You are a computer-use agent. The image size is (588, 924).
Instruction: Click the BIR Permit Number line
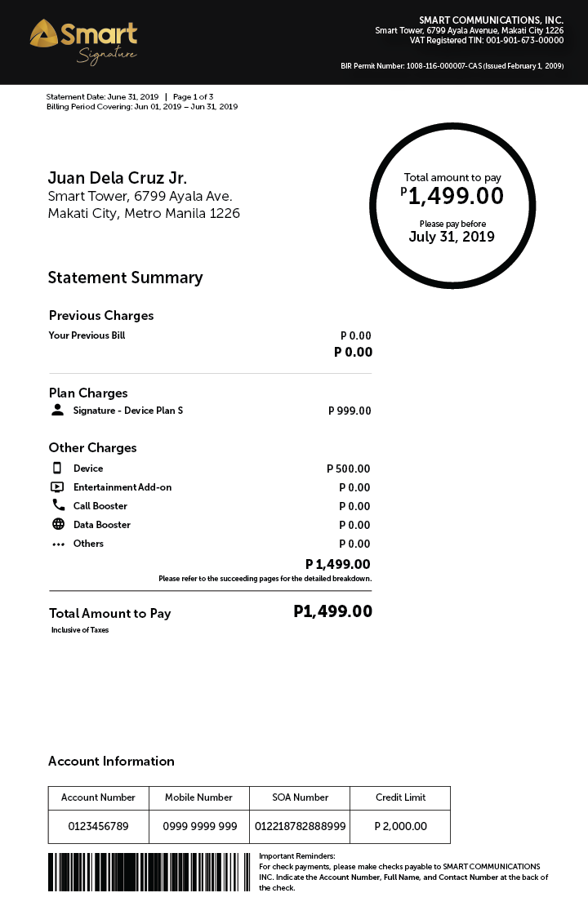(452, 66)
